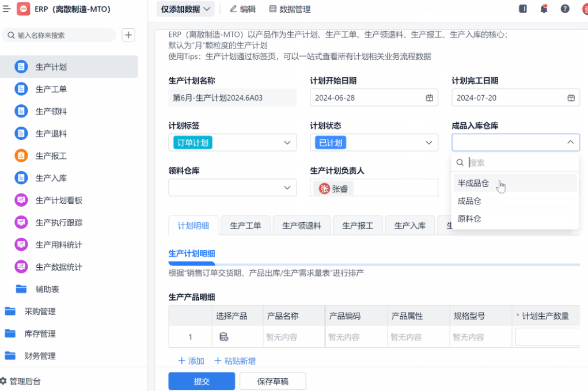Click the 保存草稿 button
This screenshot has height=391, width=588.
click(x=272, y=381)
